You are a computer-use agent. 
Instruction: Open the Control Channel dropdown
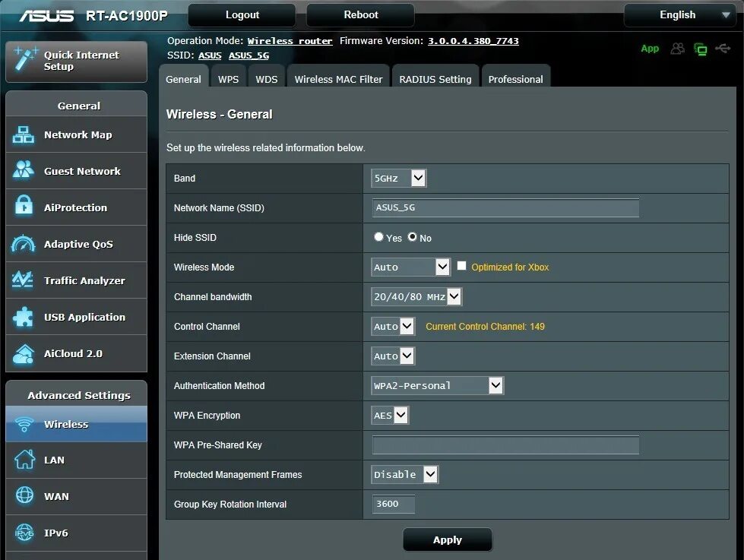click(x=393, y=327)
